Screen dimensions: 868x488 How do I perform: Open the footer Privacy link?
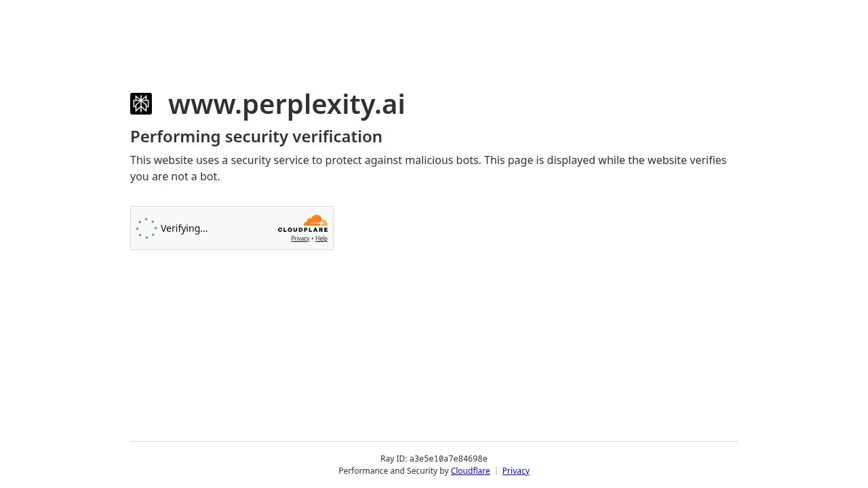516,471
